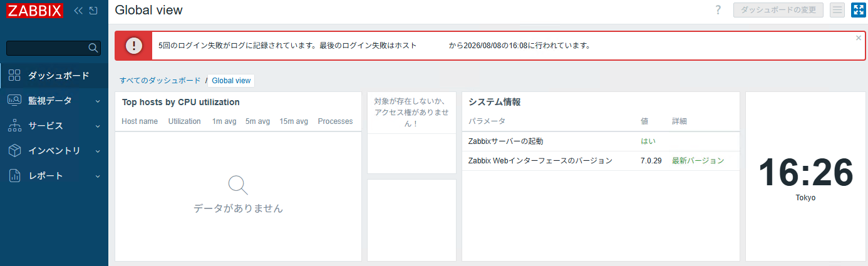This screenshot has width=868, height=266.
Task: Click Zabbix Webインターフェースのバージョン row label
Action: (540, 161)
